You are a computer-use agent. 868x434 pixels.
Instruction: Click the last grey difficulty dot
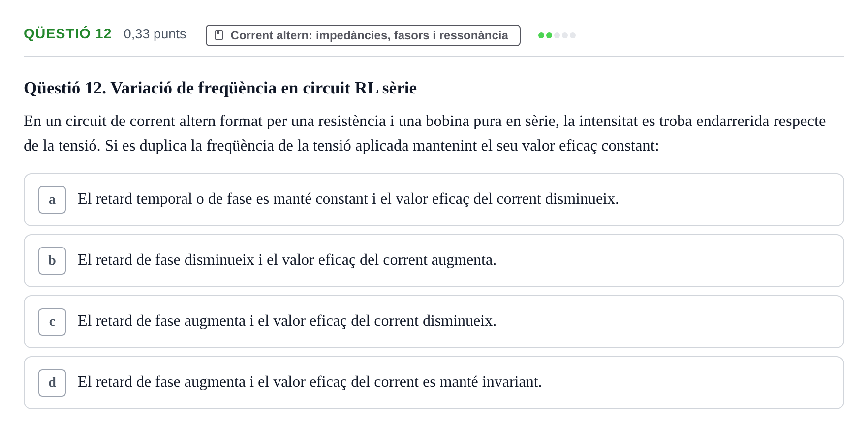[573, 35]
